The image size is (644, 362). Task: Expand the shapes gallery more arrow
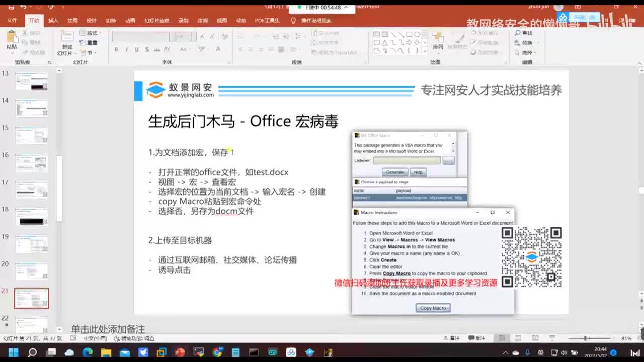click(x=426, y=51)
